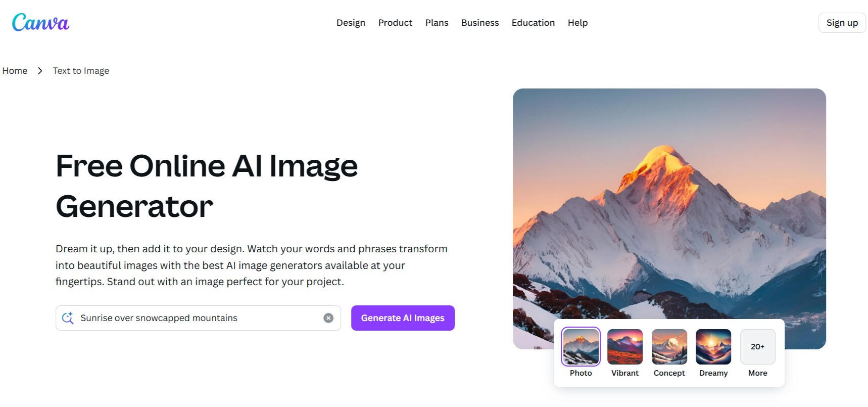Focus the prompt text input field
The image size is (868, 407).
[198, 318]
